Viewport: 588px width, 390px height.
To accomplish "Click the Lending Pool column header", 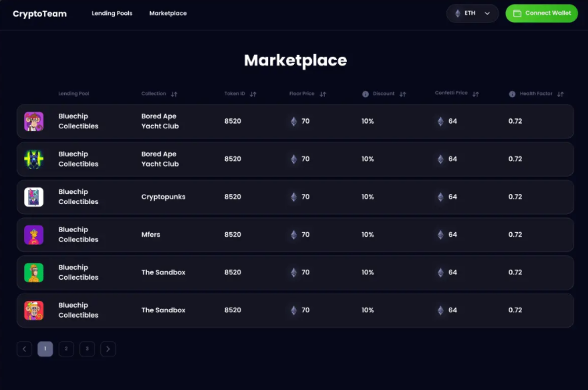I will click(x=74, y=94).
